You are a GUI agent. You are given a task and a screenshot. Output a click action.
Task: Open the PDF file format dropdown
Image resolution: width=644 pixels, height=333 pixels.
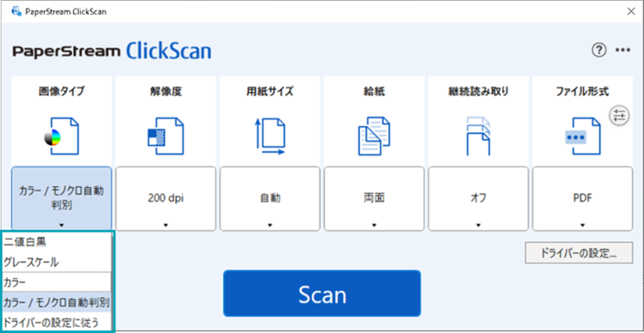tap(582, 198)
